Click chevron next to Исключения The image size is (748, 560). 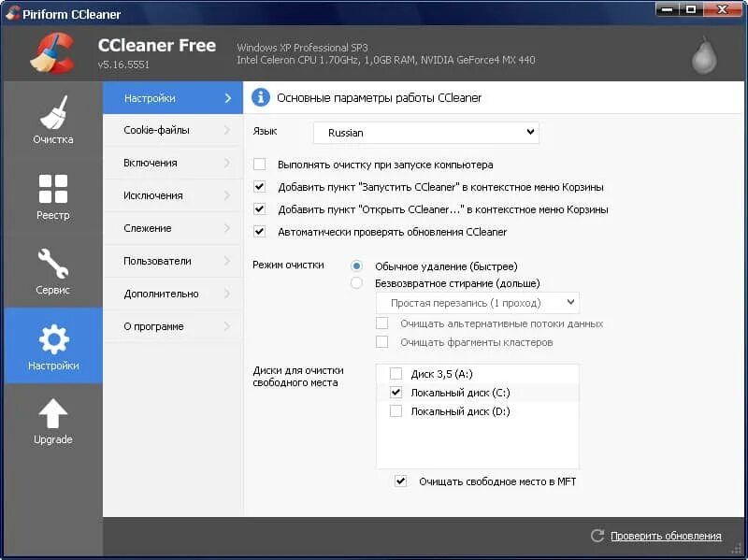(x=227, y=195)
